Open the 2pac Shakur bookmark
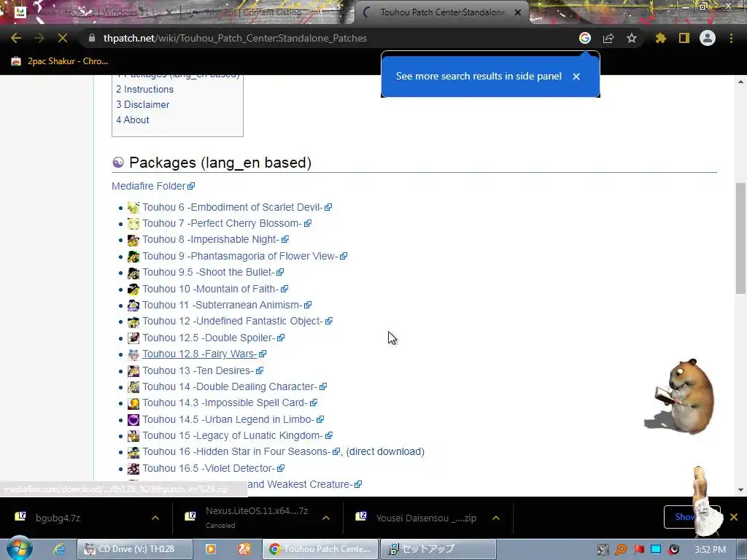Image resolution: width=747 pixels, height=560 pixels. coord(60,61)
